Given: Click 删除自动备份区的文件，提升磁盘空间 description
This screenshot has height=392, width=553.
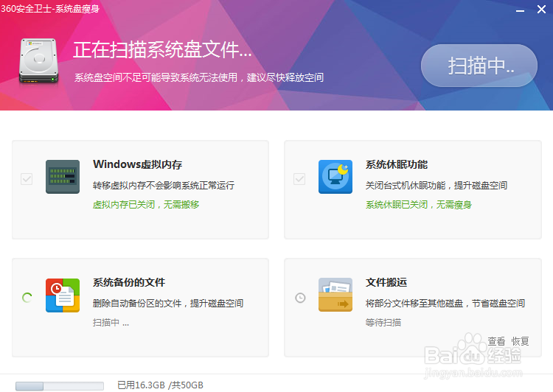Looking at the screenshot, I should [168, 303].
